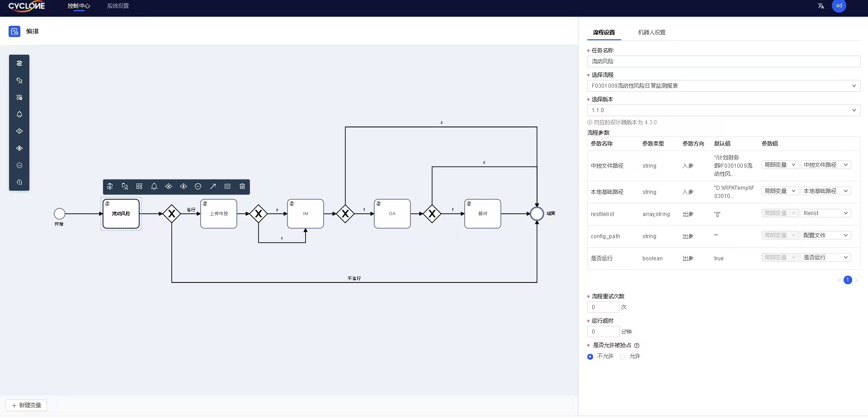
Task: Click plus diamond gateway icon in popup toolbar
Action: tap(184, 186)
